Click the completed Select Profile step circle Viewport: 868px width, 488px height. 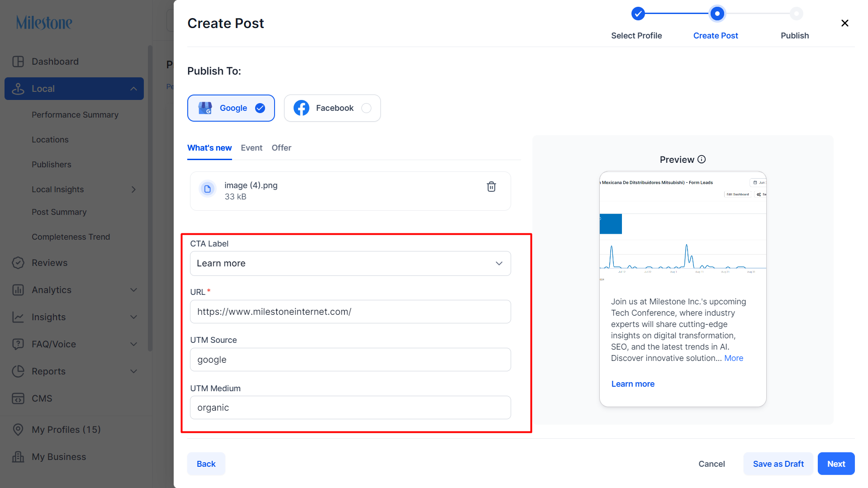click(638, 14)
